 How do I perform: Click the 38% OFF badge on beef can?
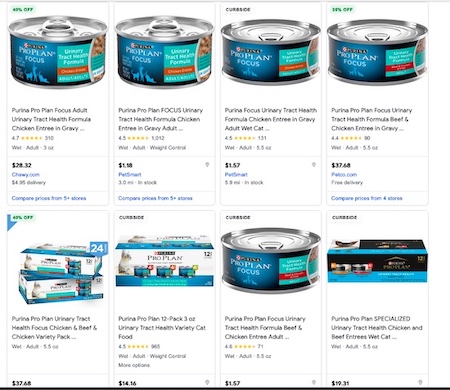[x=342, y=10]
